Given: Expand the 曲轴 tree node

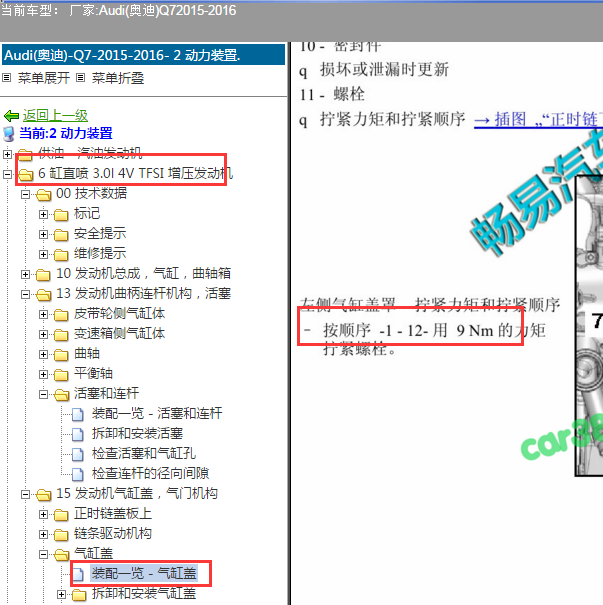Looking at the screenshot, I should tap(44, 354).
